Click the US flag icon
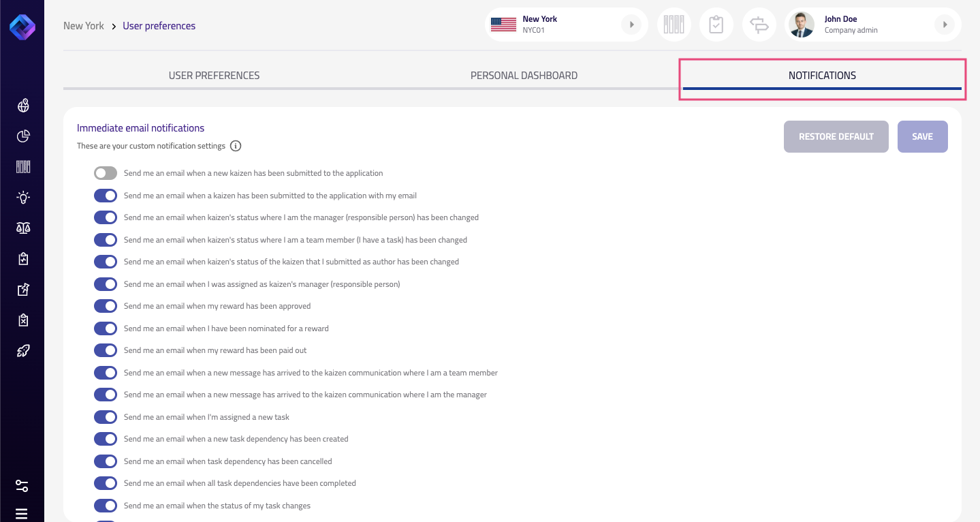 click(503, 25)
